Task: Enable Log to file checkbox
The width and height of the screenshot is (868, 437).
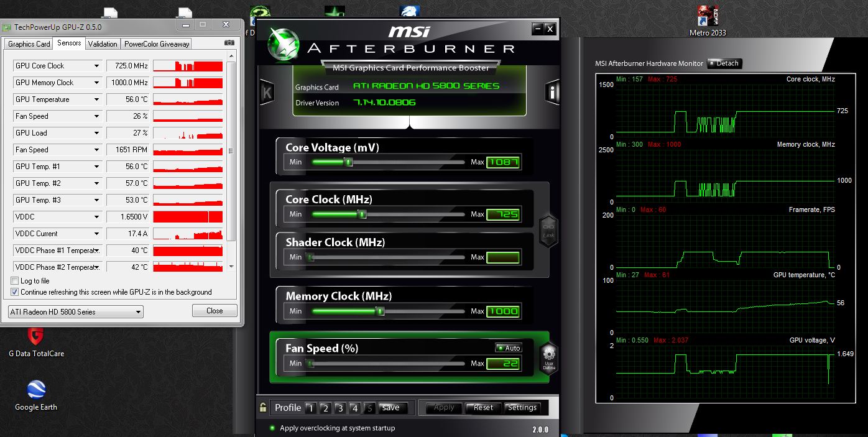Action: (15, 281)
